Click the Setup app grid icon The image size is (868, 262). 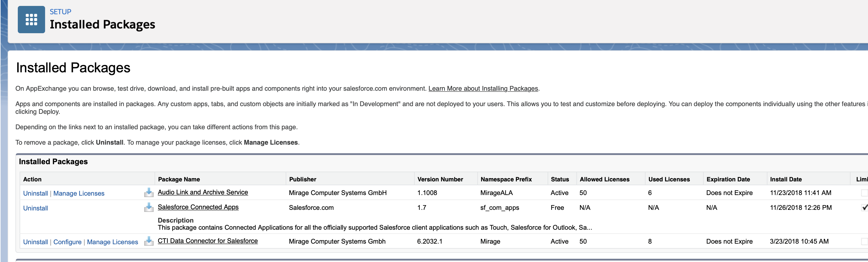pos(31,20)
